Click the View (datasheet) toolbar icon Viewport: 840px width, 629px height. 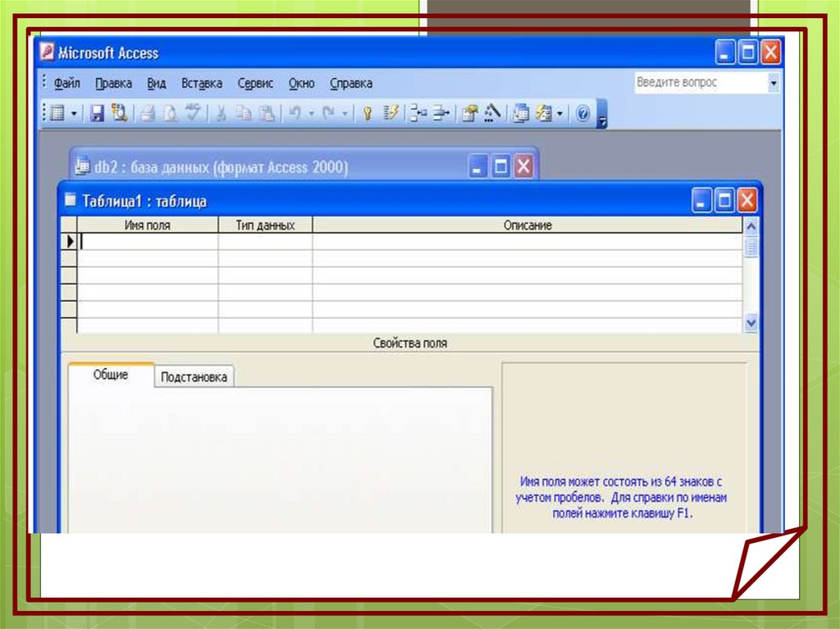(x=57, y=113)
